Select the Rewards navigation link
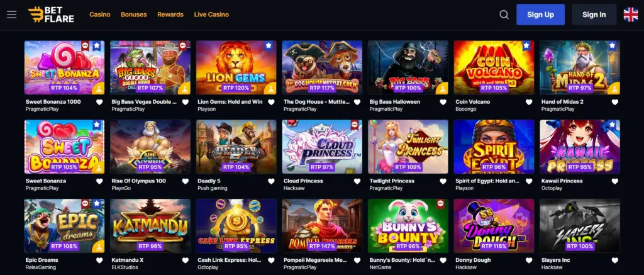 [170, 14]
